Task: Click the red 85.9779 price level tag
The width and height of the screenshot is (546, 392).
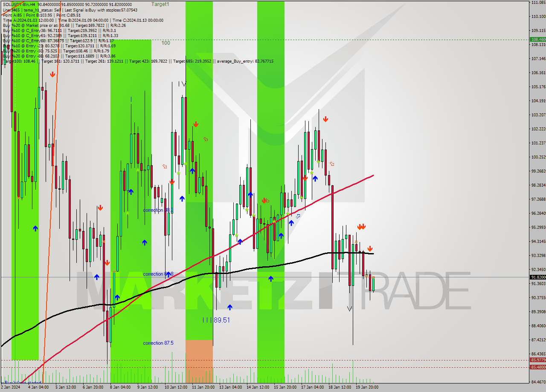Action: [x=538, y=360]
